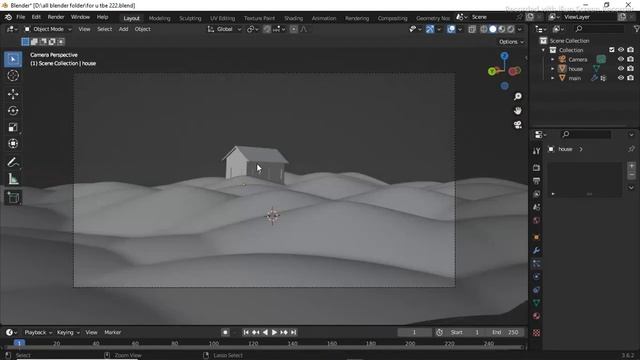Click the current frame number field
The width and height of the screenshot is (640, 360).
coord(414,332)
